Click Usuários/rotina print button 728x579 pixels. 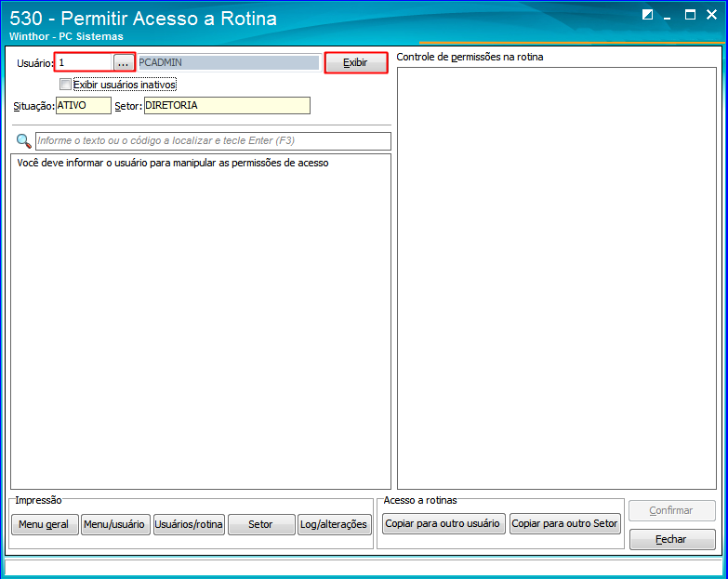[x=189, y=524]
